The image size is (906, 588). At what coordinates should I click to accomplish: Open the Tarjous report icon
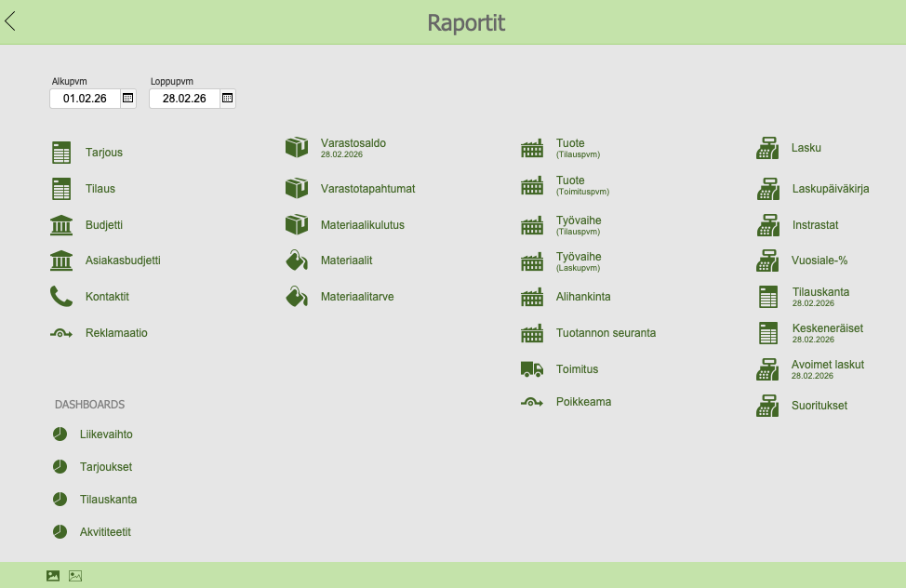(61, 153)
